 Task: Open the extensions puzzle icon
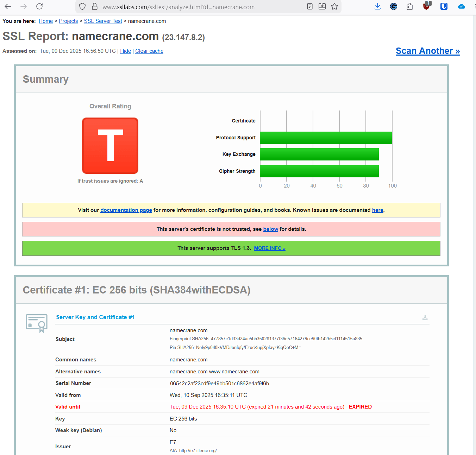[x=409, y=6]
